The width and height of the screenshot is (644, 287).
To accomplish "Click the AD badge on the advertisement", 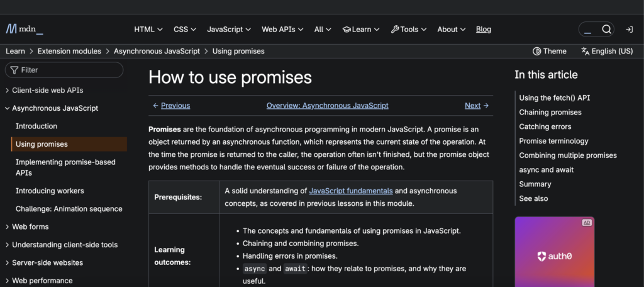I will click(x=587, y=222).
